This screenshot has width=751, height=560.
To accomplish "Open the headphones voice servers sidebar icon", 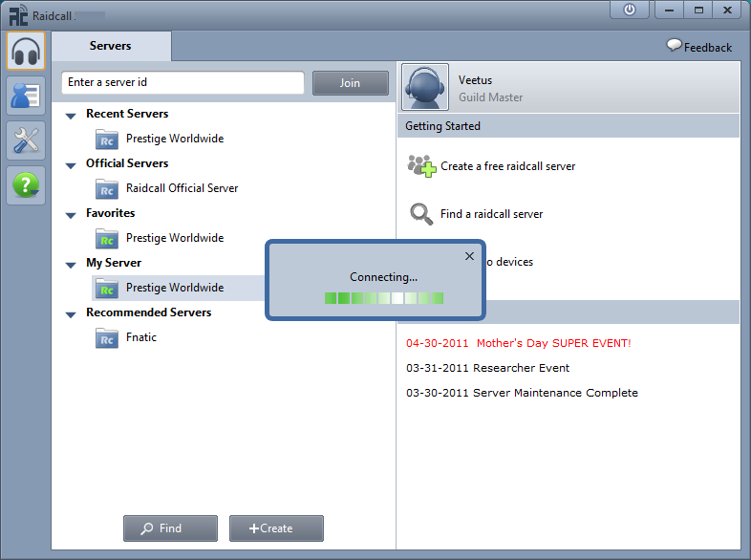I will (x=26, y=51).
